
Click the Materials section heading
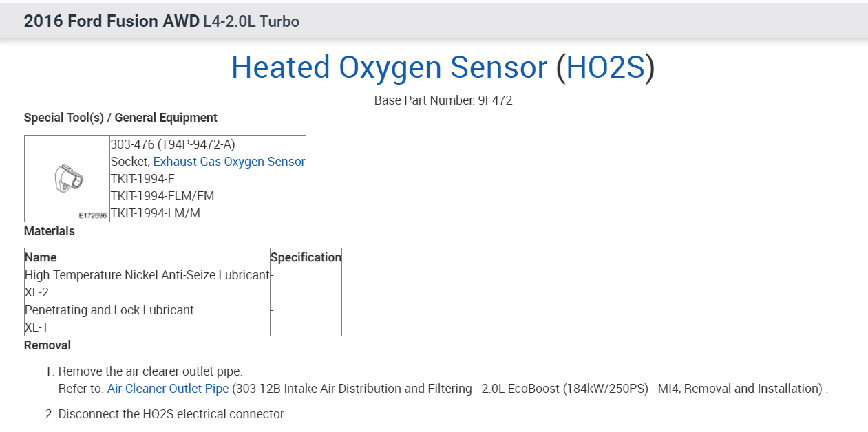coord(50,231)
